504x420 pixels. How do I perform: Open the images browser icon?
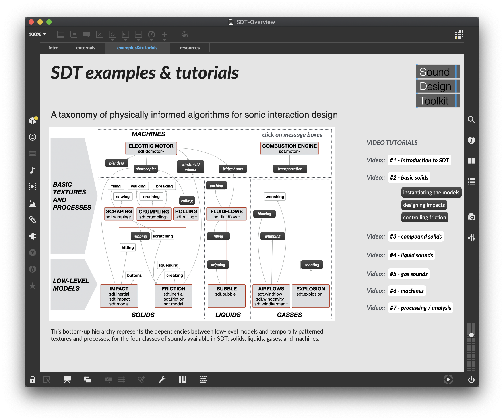33,203
